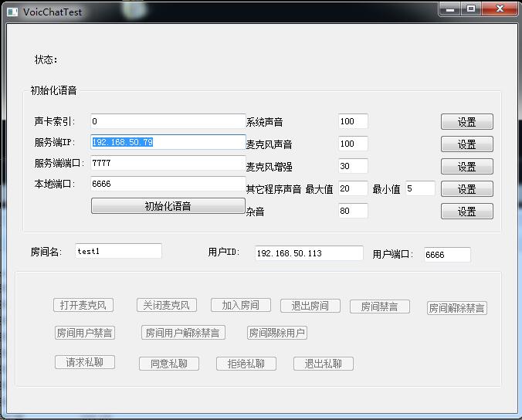This screenshot has width=522, height=420.
Task: Click the 初始化语音 button
Action: pyautogui.click(x=168, y=206)
